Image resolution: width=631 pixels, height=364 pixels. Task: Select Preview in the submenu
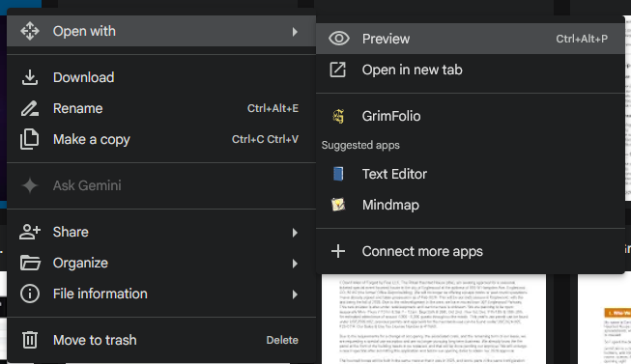click(x=471, y=39)
